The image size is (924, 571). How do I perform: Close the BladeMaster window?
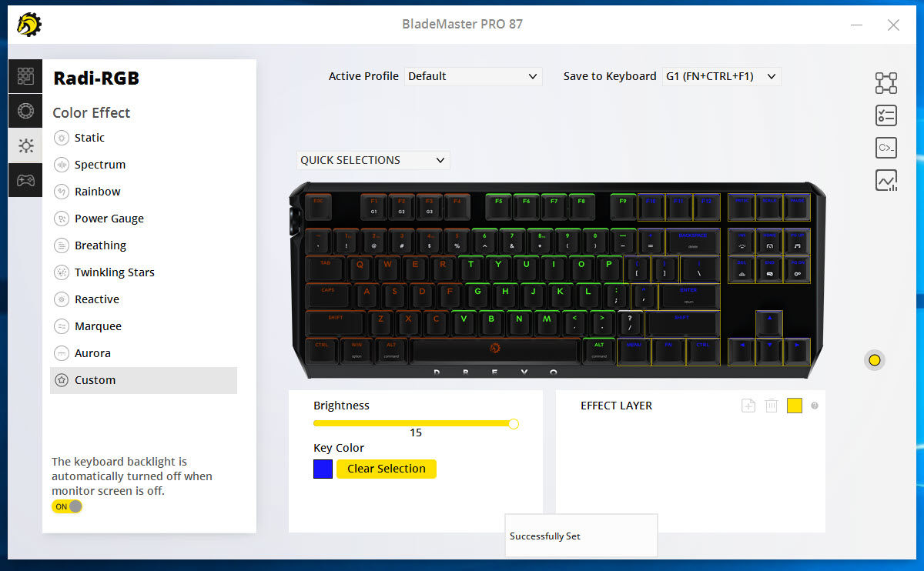point(893,25)
